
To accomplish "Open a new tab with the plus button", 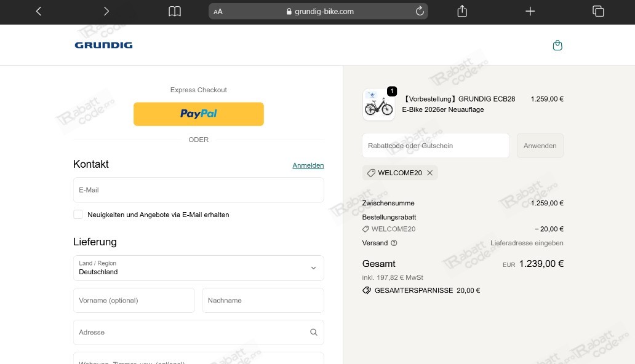I will pyautogui.click(x=530, y=11).
